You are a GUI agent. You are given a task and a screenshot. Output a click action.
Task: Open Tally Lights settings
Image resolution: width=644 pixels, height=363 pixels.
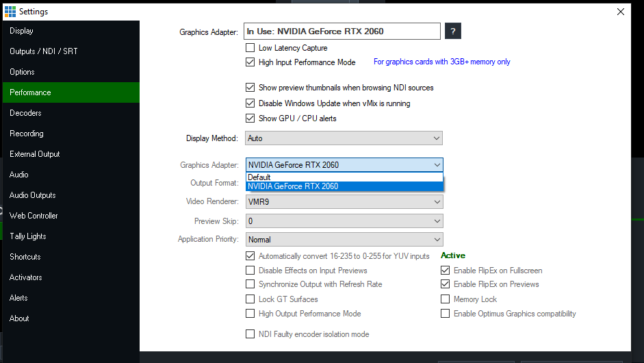[x=71, y=236]
